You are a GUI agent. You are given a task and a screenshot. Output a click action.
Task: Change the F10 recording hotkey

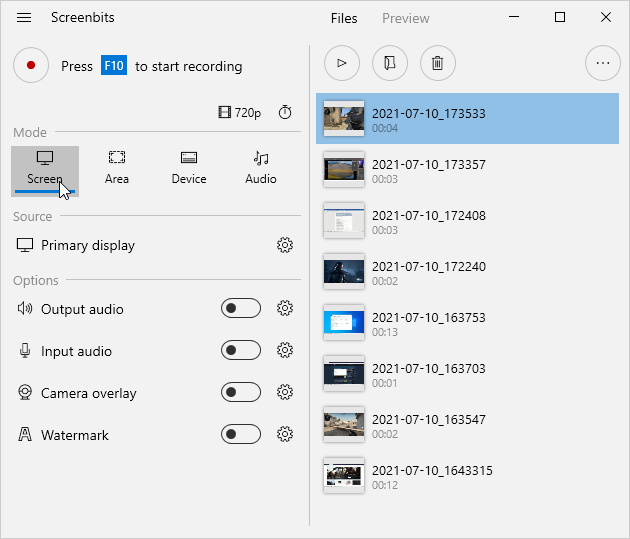click(x=114, y=65)
